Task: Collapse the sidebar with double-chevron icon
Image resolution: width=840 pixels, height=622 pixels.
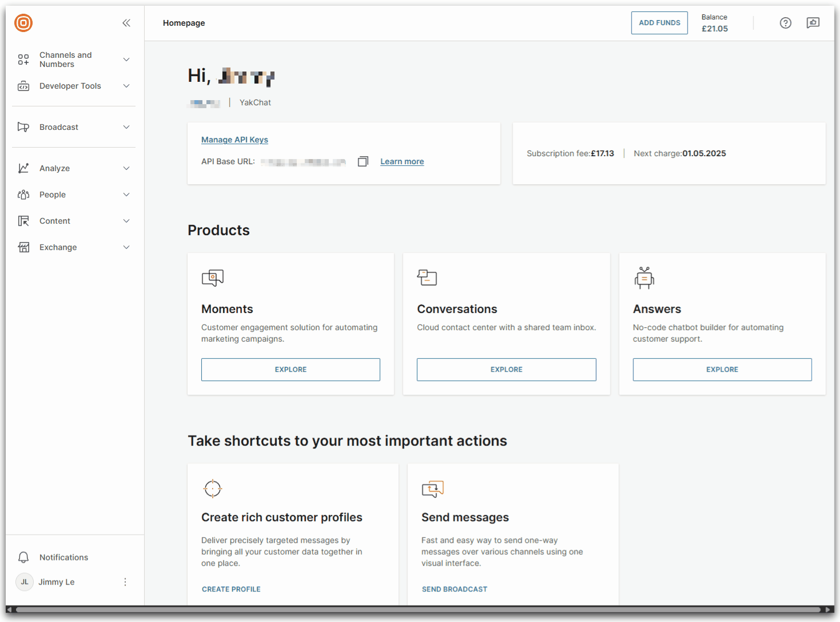Action: tap(126, 23)
